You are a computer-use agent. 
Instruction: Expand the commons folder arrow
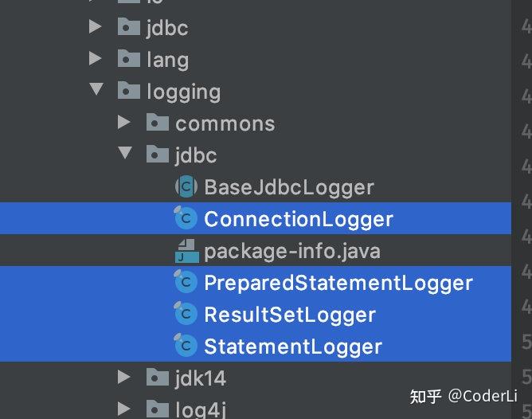tap(123, 123)
